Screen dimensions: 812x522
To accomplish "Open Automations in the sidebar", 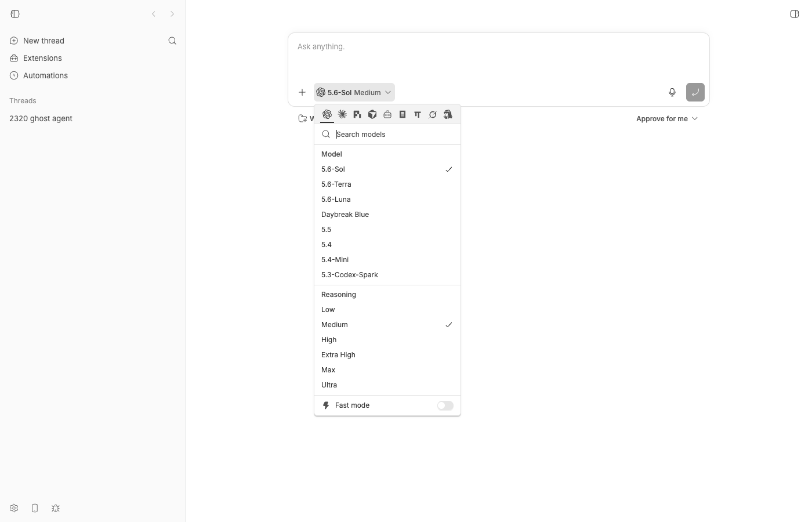I will pyautogui.click(x=39, y=75).
